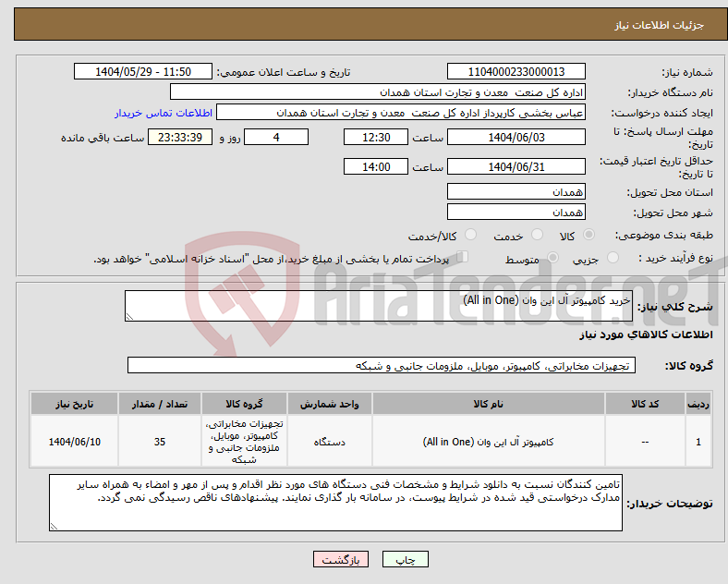Click the unit cell دستگاه
Image resolution: width=728 pixels, height=584 pixels.
click(x=329, y=442)
